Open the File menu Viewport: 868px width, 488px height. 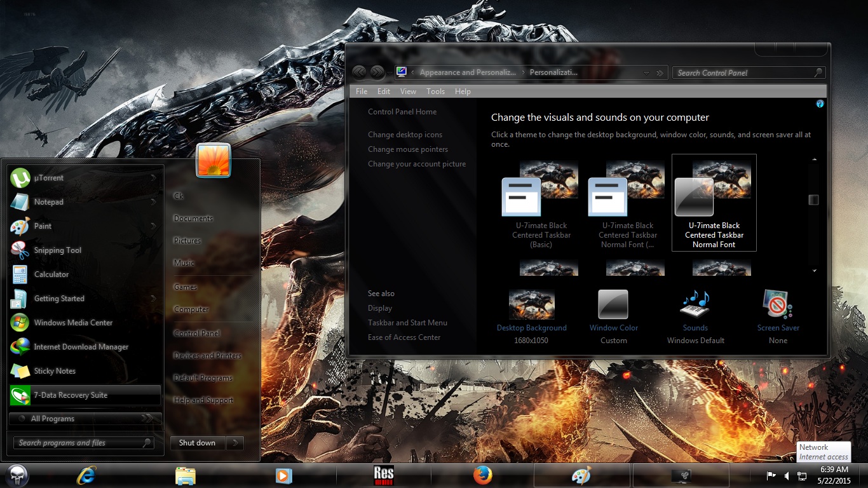[x=362, y=91]
